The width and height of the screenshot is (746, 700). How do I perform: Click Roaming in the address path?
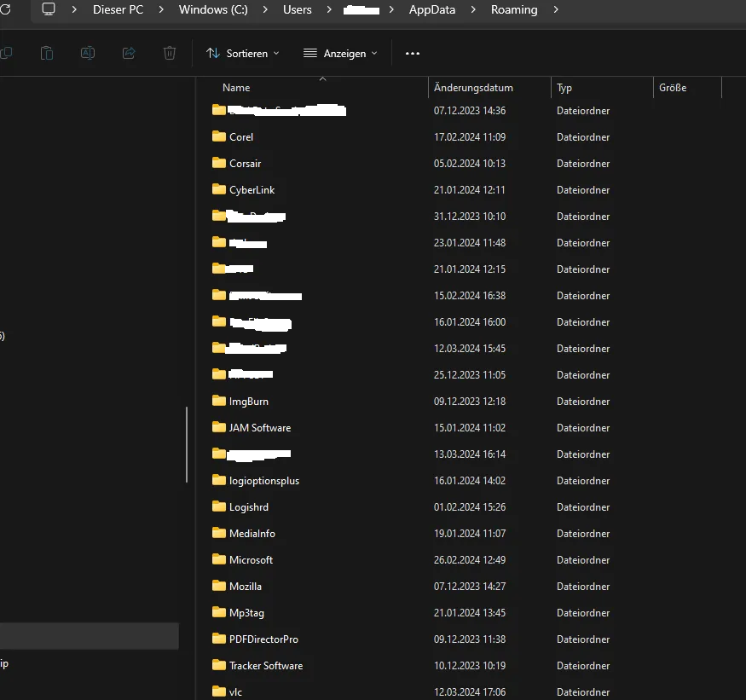pos(514,9)
